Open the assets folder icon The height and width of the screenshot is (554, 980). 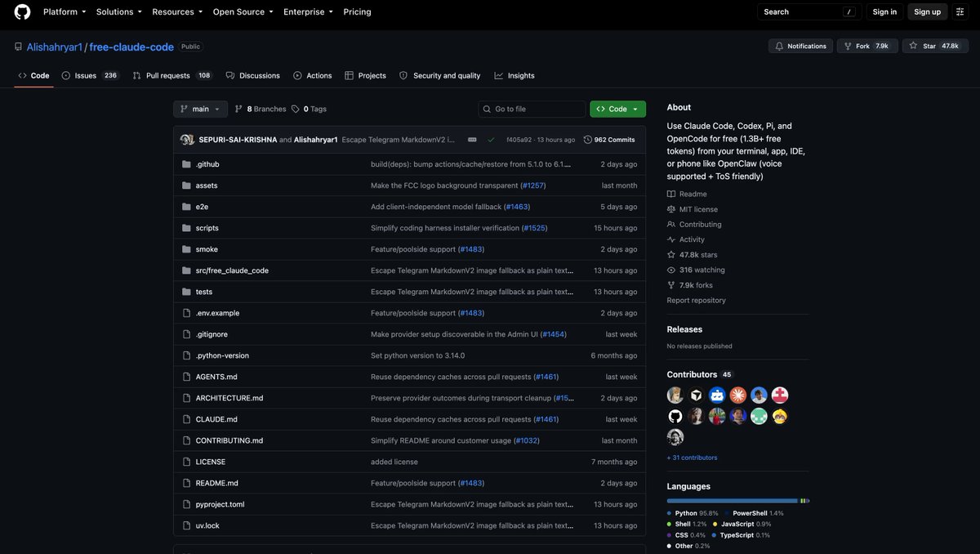186,185
